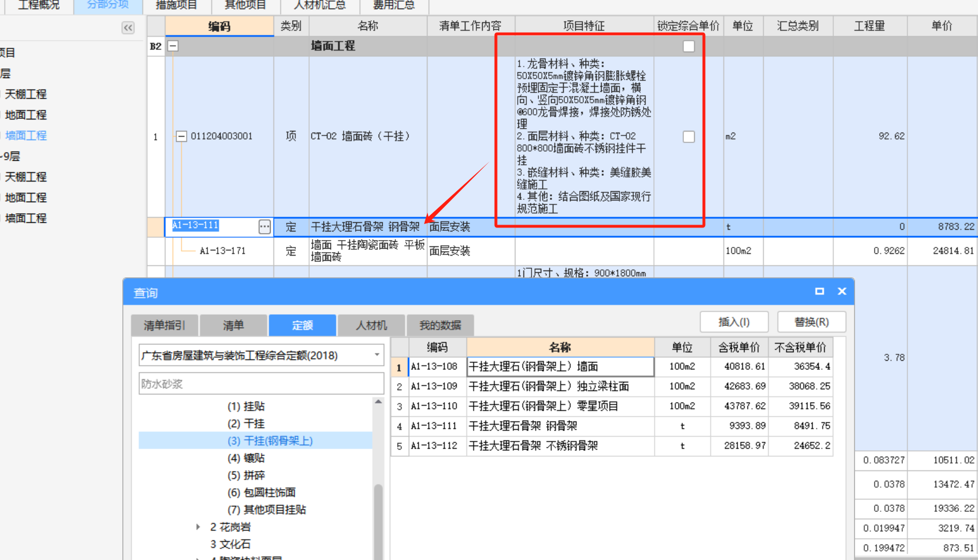Image resolution: width=978 pixels, height=560 pixels.
Task: Switch to the 费用汇总 tab
Action: click(x=394, y=5)
